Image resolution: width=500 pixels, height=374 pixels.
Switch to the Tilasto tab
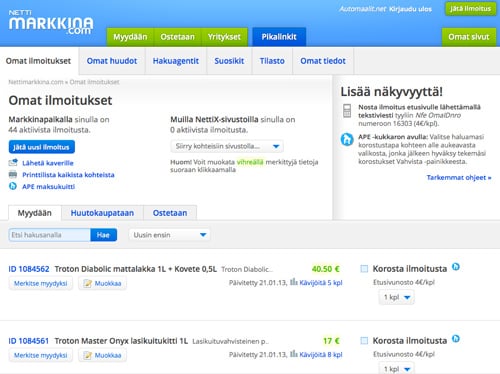[x=272, y=61]
